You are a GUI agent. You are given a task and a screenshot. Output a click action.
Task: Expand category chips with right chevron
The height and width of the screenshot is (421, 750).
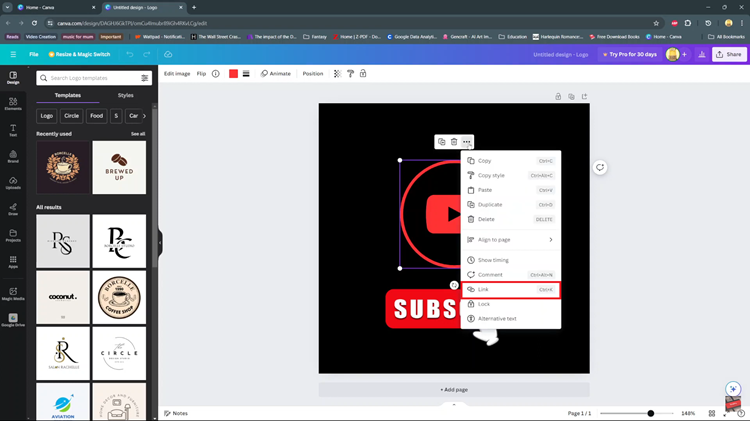coord(144,116)
